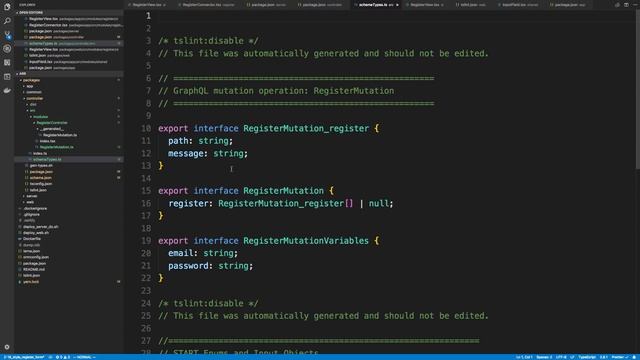Expand the server folder
This screenshot has width=640, height=360.
pos(30,196)
